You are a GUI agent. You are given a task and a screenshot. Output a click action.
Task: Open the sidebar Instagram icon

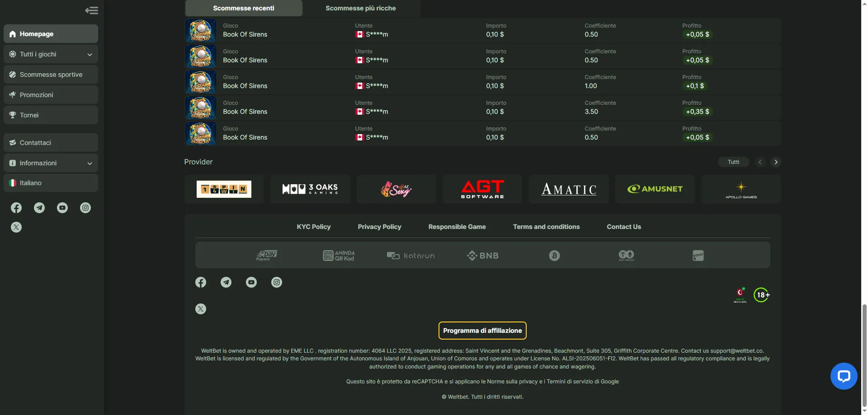pos(85,208)
